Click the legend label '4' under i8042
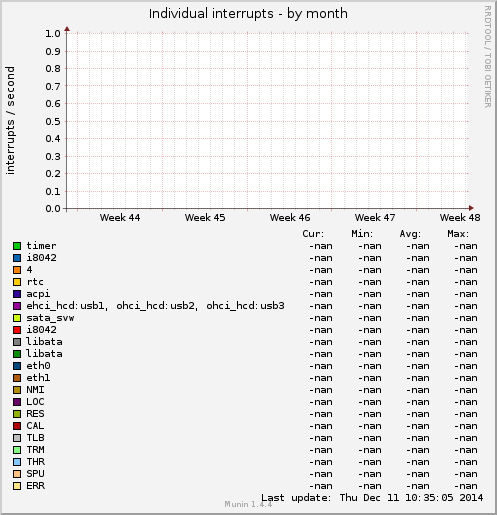This screenshot has height=515, width=497. [x=29, y=270]
